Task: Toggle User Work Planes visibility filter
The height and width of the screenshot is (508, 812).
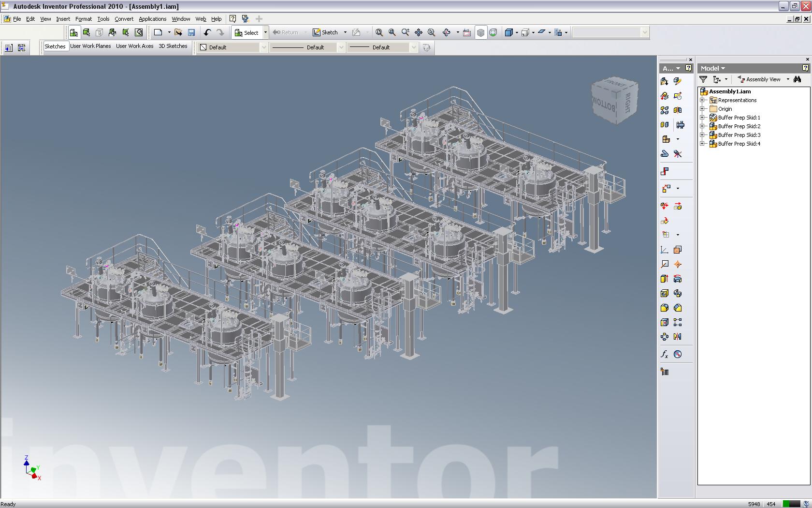Action: (90, 46)
